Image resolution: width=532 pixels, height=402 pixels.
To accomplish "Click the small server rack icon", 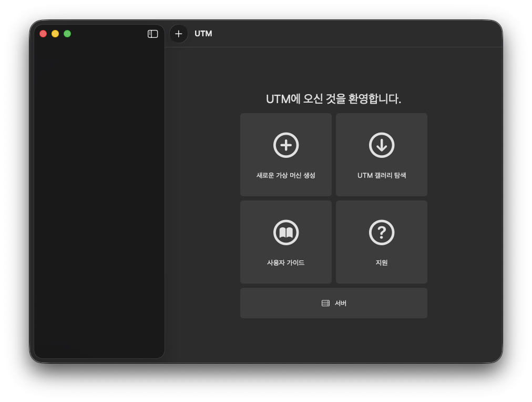I will pyautogui.click(x=325, y=303).
